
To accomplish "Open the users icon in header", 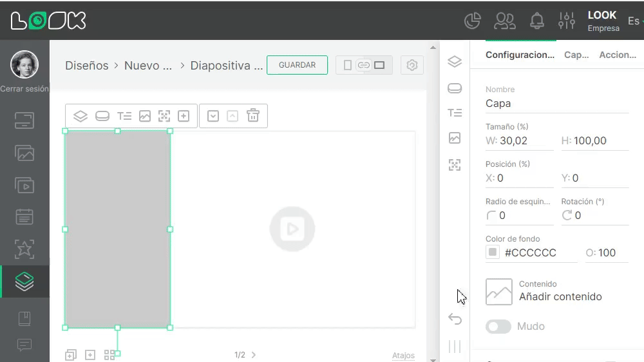I will pos(505,21).
